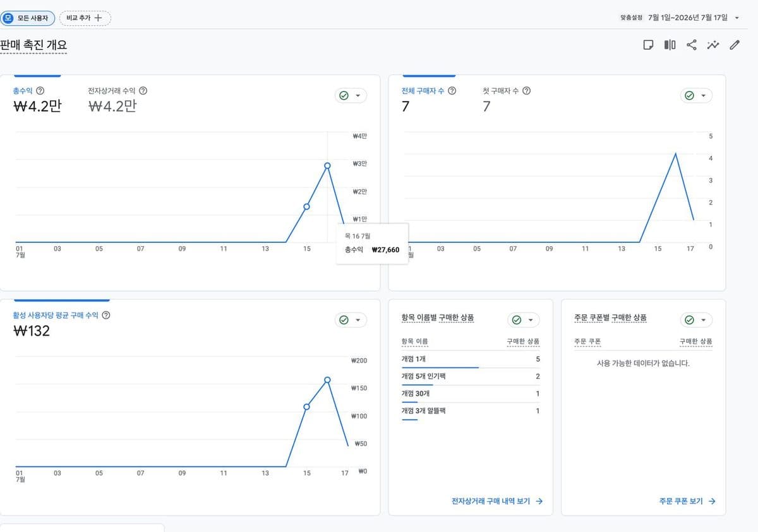Click the help icon for 활성 사용자당 평균 구매 수익

[106, 316]
